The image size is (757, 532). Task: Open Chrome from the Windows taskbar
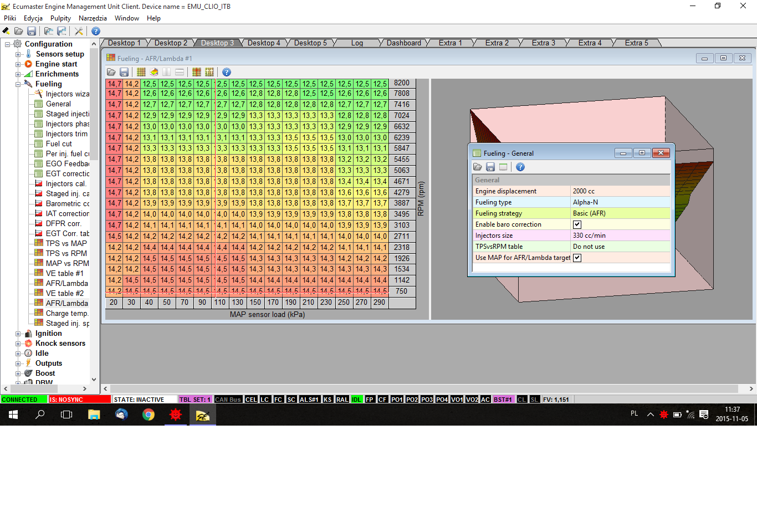click(149, 415)
